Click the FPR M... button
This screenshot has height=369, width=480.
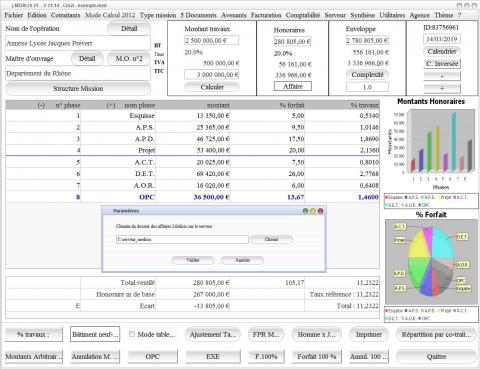tap(266, 334)
